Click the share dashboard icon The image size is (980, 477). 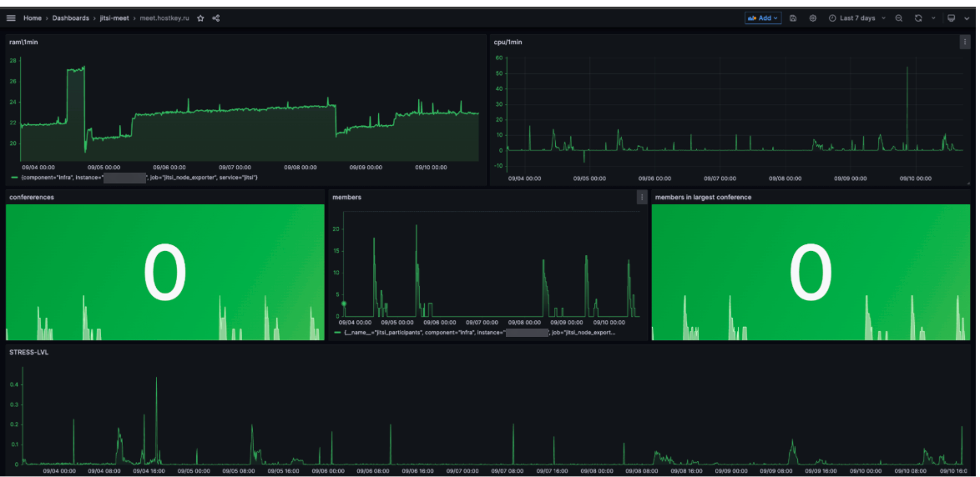click(216, 18)
